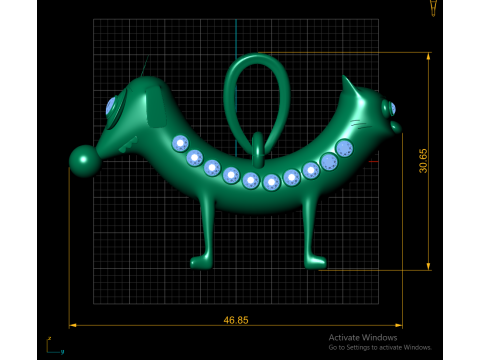Image resolution: width=480 pixels, height=360 pixels.
Task: Select the dog's floppy ear
Action: pyautogui.click(x=156, y=106)
